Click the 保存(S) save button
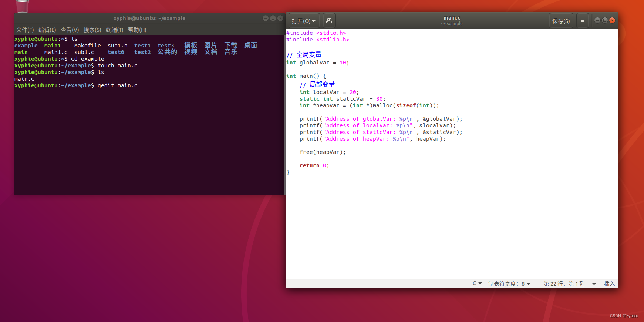644x322 pixels. pos(561,21)
